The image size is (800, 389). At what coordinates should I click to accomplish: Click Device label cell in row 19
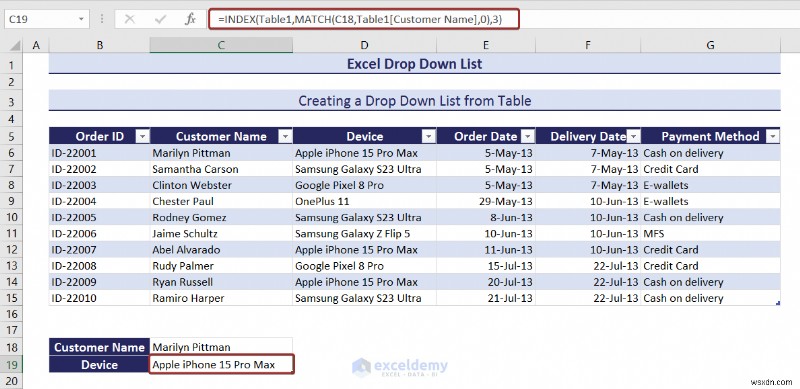99,364
